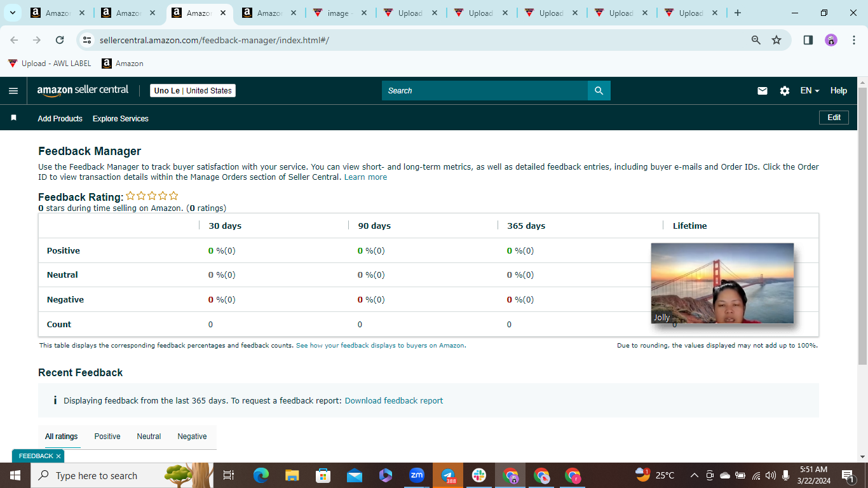Image resolution: width=868 pixels, height=488 pixels.
Task: Bookmark this page with the star icon
Action: [776, 40]
